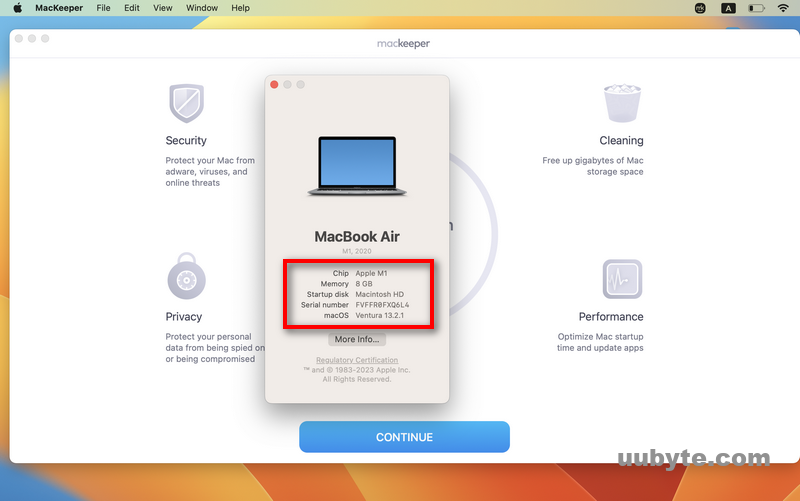Click the M1, 2020 model subtitle
Screen dimensions: 800x501
point(357,251)
